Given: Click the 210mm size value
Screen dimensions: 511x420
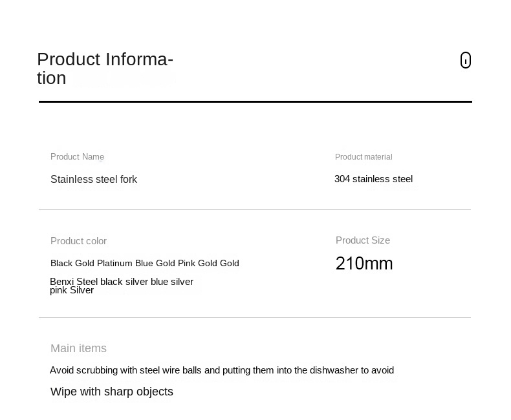Looking at the screenshot, I should click(x=364, y=264).
